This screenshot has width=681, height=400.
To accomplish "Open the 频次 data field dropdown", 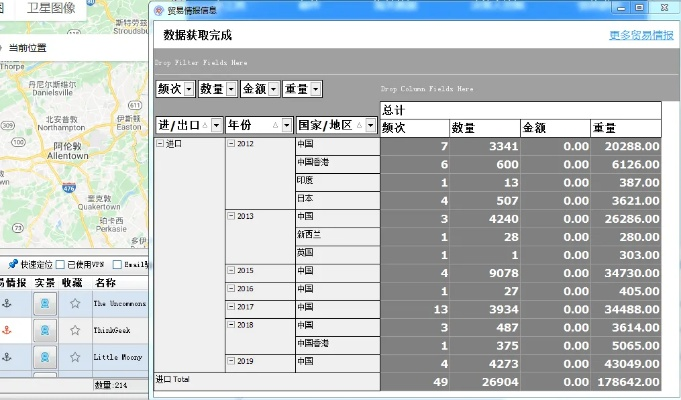I will pyautogui.click(x=189, y=89).
